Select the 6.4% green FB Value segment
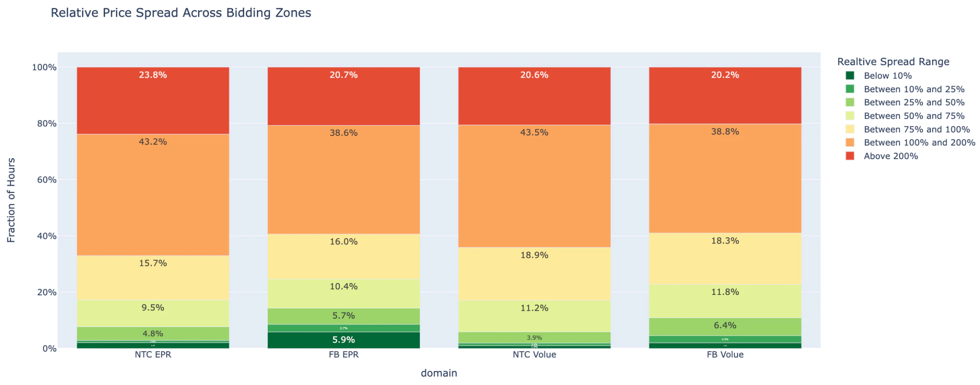This screenshot has height=385, width=980. click(x=725, y=327)
